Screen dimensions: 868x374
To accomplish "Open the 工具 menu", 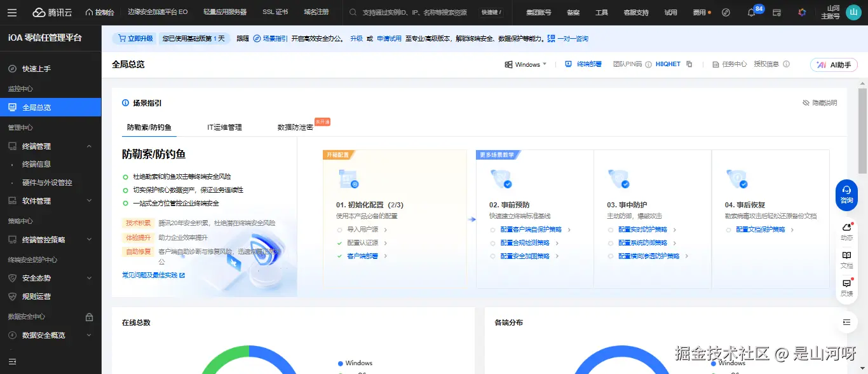I will 601,12.
